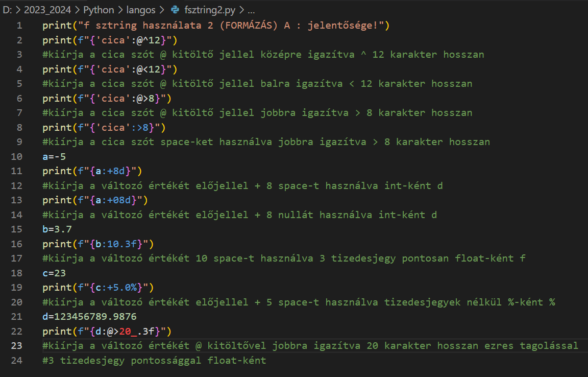Click line number 10 in the gutter
The image size is (588, 377).
(17, 156)
